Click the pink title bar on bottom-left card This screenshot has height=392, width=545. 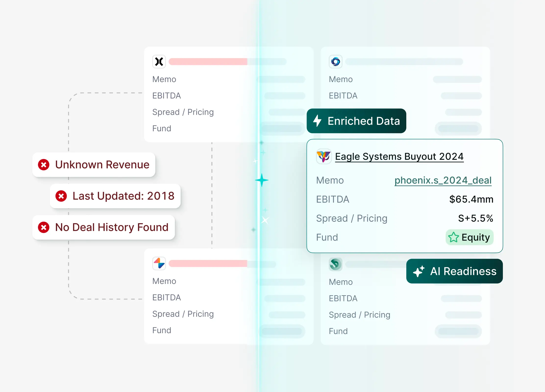[x=208, y=263]
